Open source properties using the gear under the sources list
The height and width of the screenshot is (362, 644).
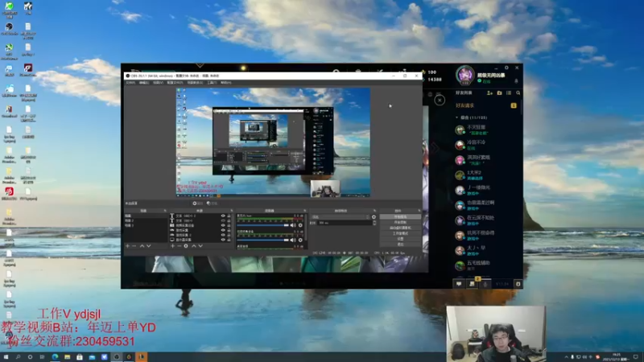point(186,246)
